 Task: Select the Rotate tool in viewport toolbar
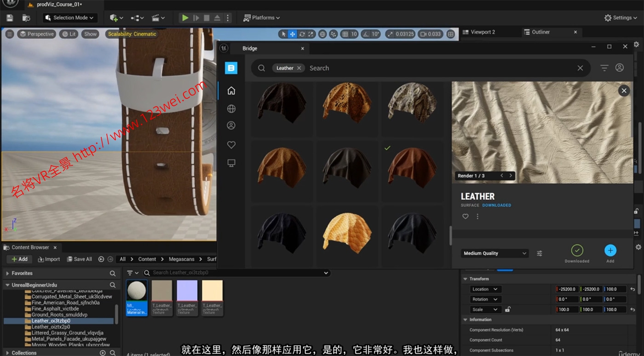[302, 34]
